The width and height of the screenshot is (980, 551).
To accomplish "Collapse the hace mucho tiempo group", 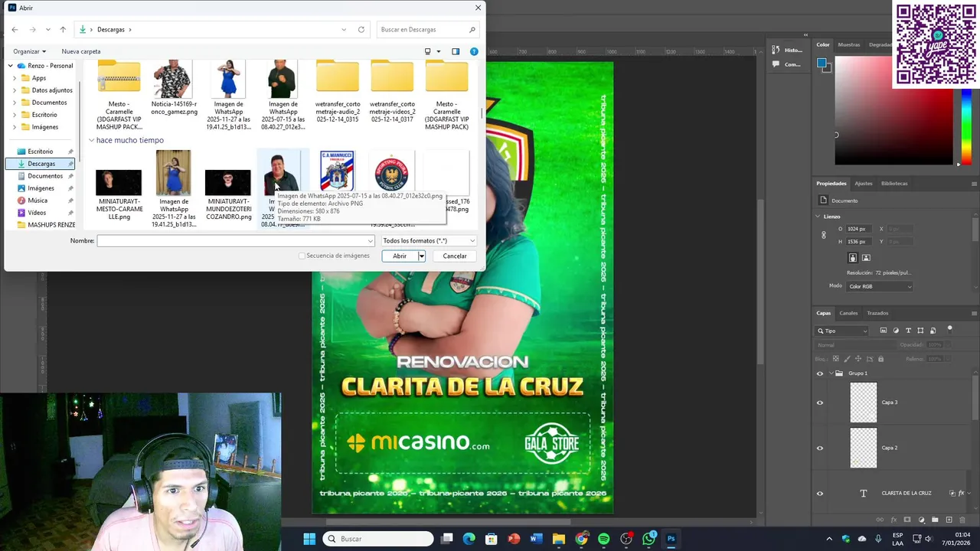I will coord(92,141).
